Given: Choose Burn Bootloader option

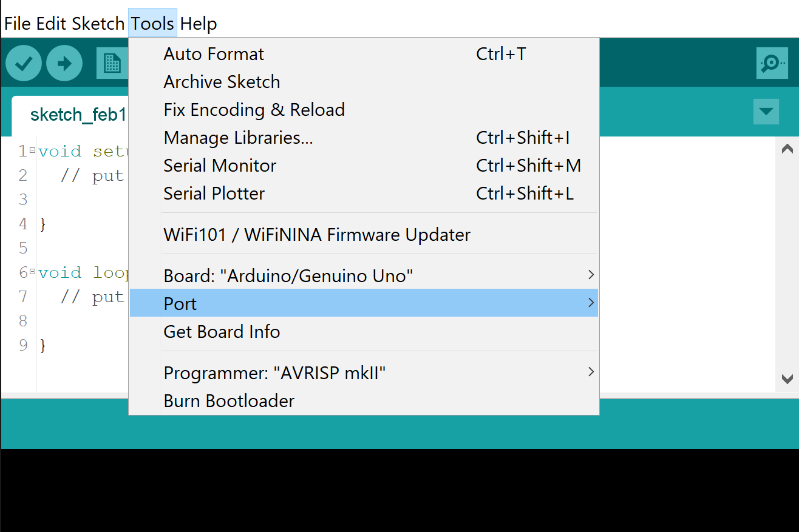Looking at the screenshot, I should click(x=229, y=401).
